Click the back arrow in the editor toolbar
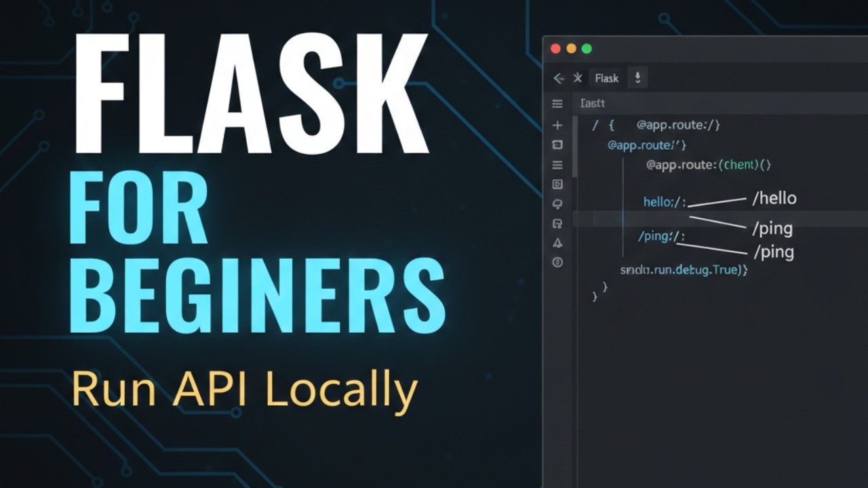 (x=559, y=79)
